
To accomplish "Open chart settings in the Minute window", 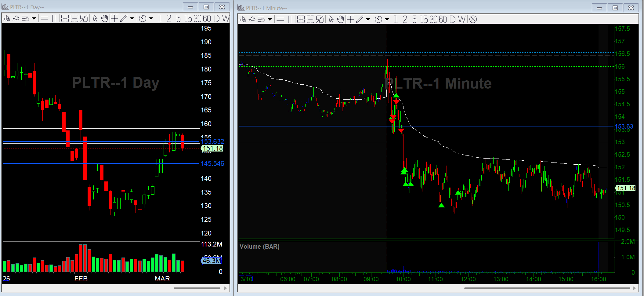I will point(242,20).
